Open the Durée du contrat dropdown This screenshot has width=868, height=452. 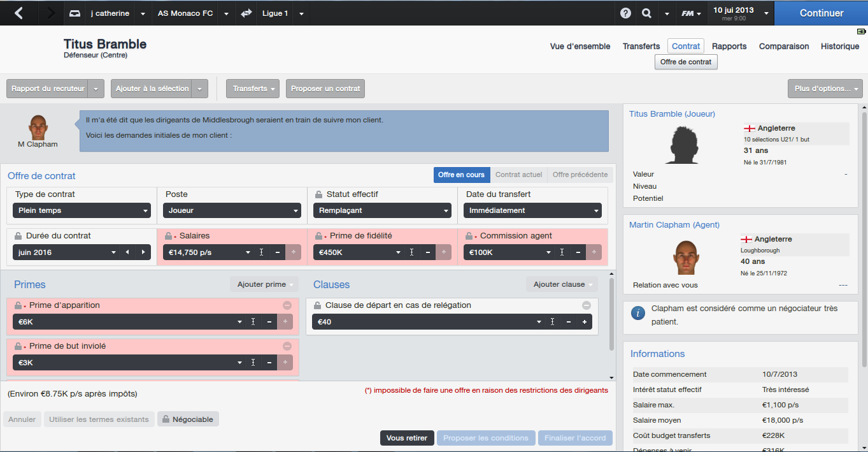click(66, 252)
